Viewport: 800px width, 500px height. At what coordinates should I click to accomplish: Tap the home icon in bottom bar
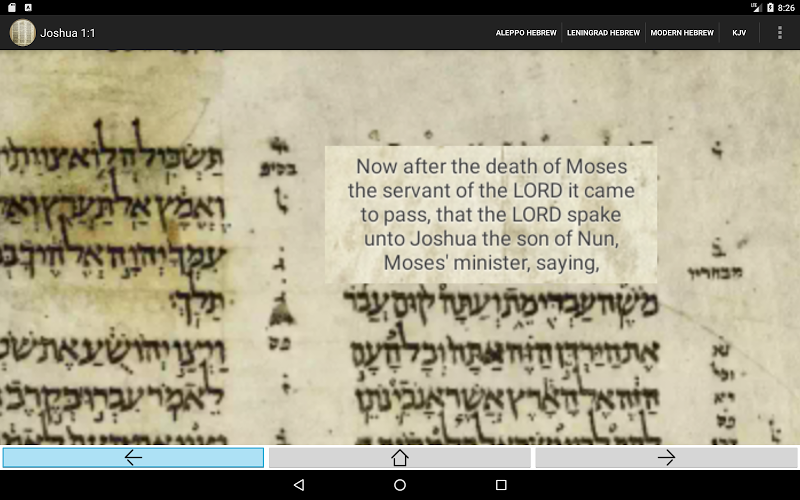tap(400, 458)
